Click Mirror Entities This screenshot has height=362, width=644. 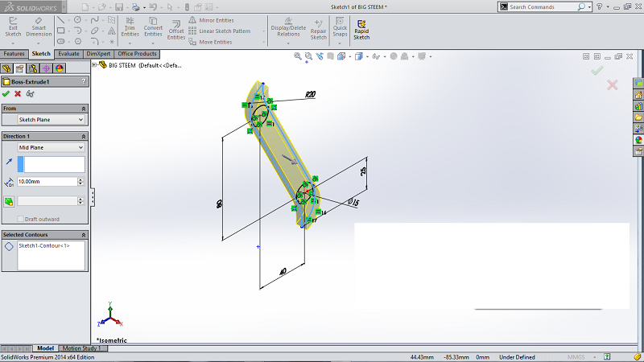coord(211,20)
